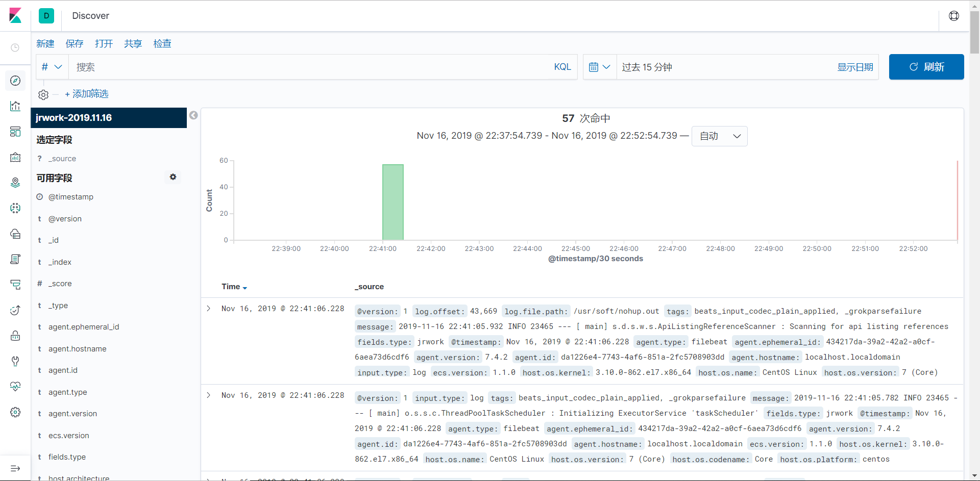Viewport: 980px width, 481px height.
Task: Expand first 22:41:06.228 log row
Action: point(209,309)
